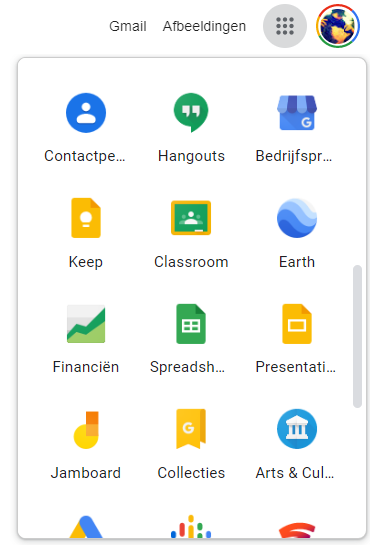Close the Google apps grid launcher

285,26
